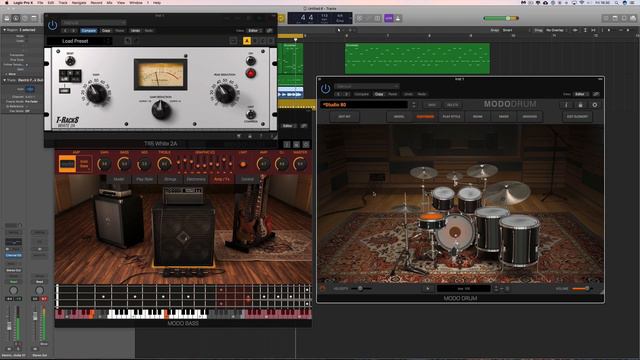The image size is (640, 360).
Task: Click the Volume slider in MODO DRUM footer
Action: [x=581, y=289]
